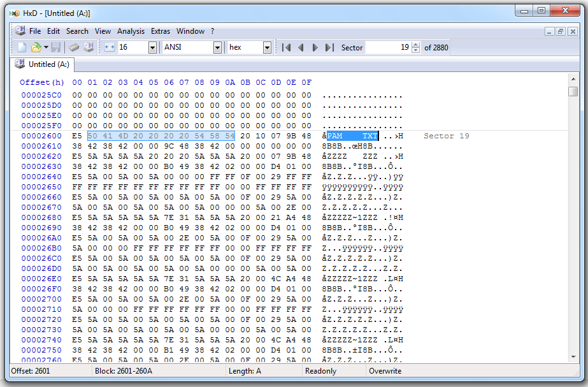Viewport: 588px width, 387px height.
Task: Open the Edit menu
Action: 54,31
